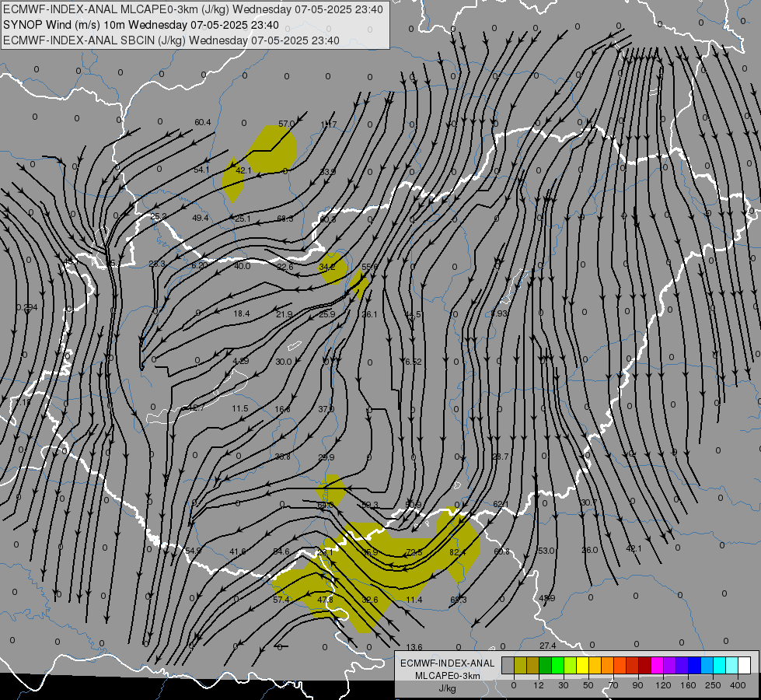Choose the cyan legend swatch after 250

coord(720,666)
